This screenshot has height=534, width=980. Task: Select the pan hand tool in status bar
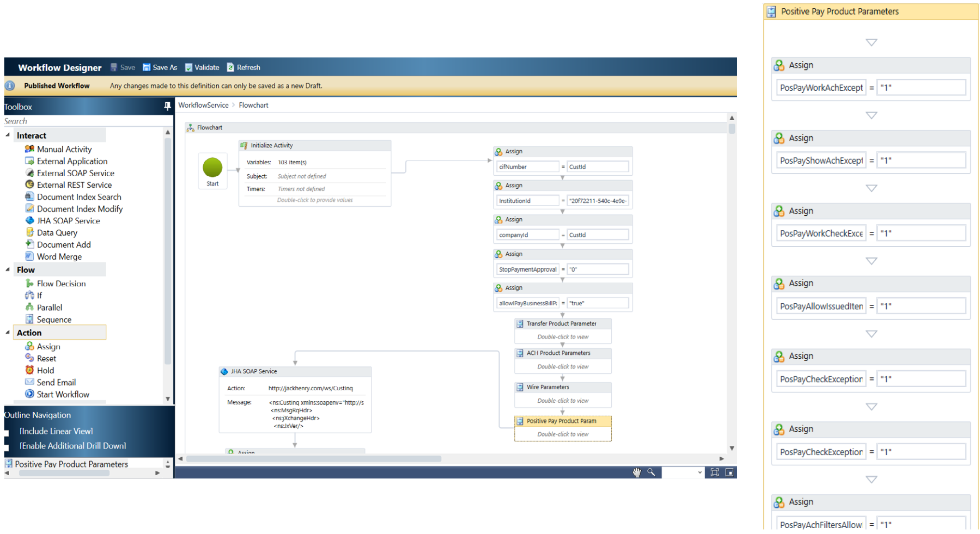coord(637,472)
